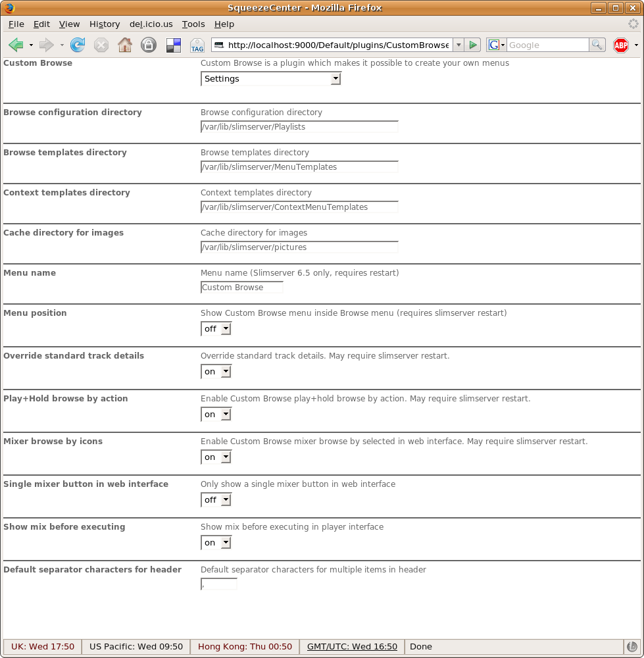Click the Menu name text field
Screen dimensions: 644x658
click(x=241, y=287)
